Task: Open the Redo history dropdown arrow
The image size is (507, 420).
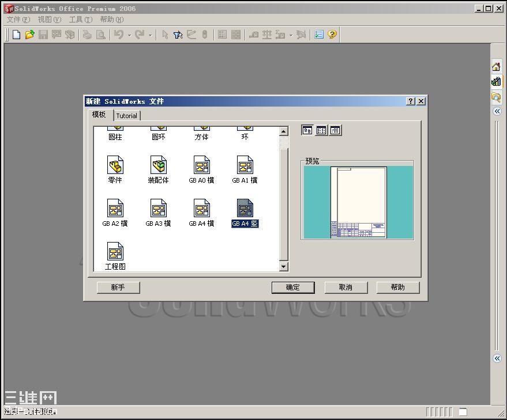Action: pyautogui.click(x=151, y=35)
